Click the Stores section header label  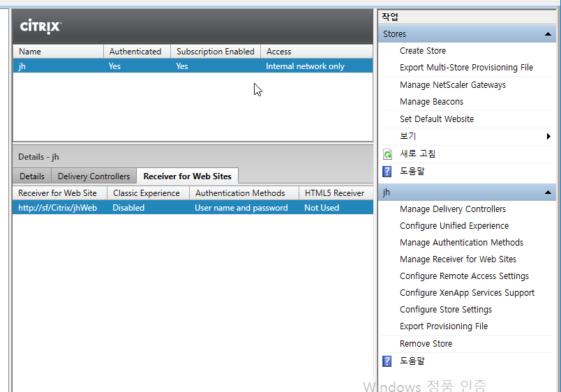394,34
